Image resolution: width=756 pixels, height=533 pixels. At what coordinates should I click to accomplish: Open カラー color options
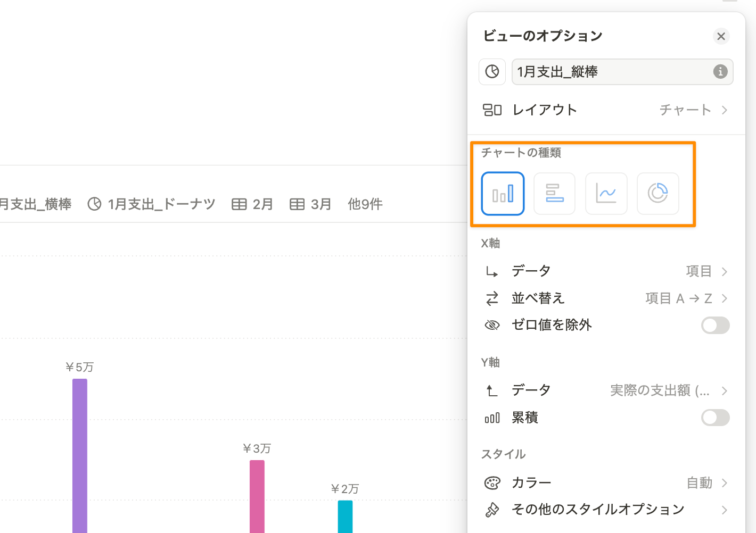605,483
